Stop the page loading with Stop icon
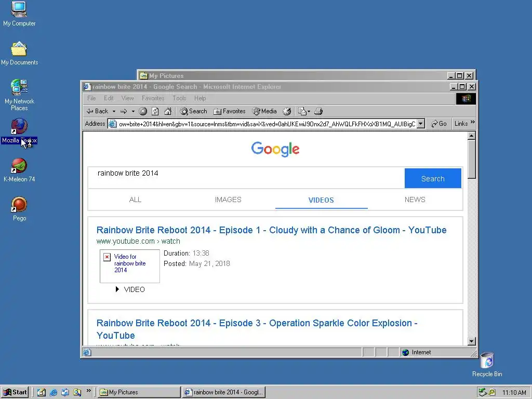 click(x=143, y=111)
